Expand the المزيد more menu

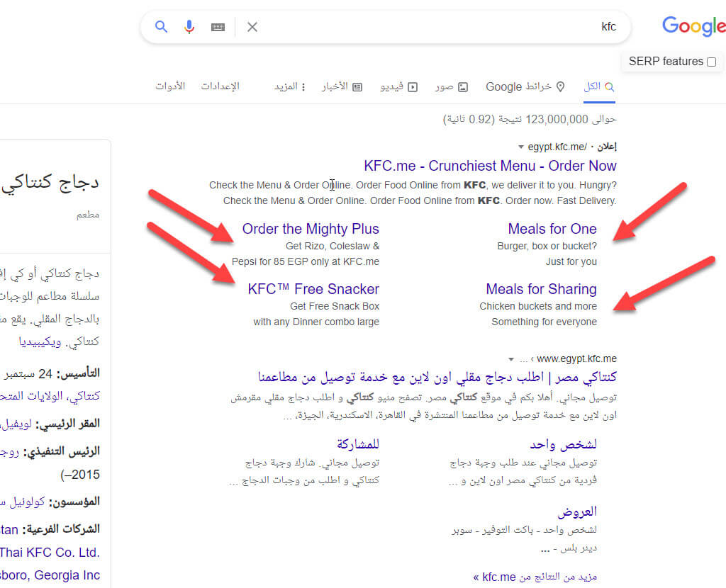click(x=290, y=87)
